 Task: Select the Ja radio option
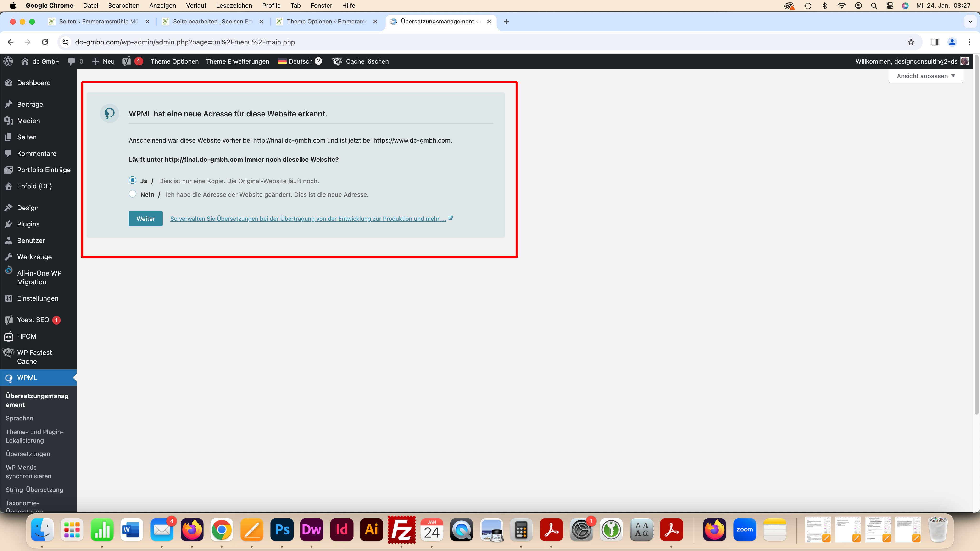click(132, 180)
